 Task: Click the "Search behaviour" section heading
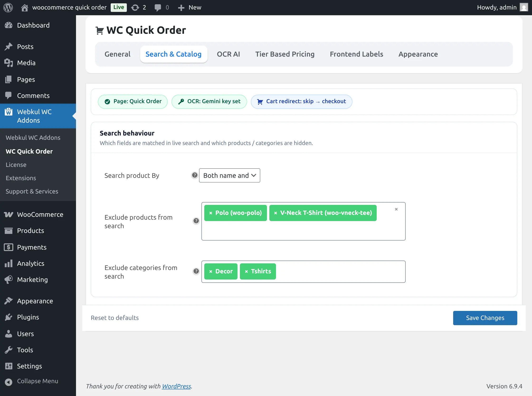[x=127, y=133]
